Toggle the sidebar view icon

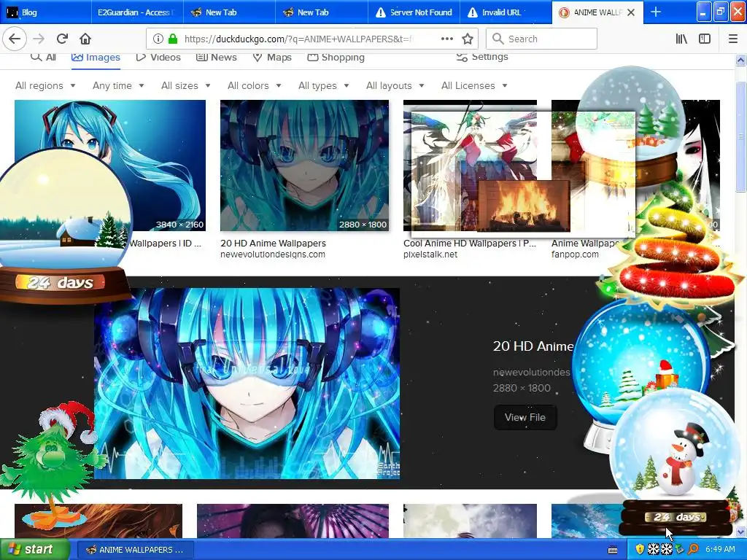coord(705,39)
